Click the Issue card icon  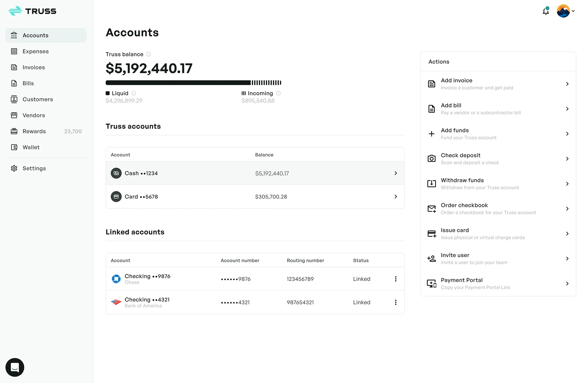click(431, 234)
